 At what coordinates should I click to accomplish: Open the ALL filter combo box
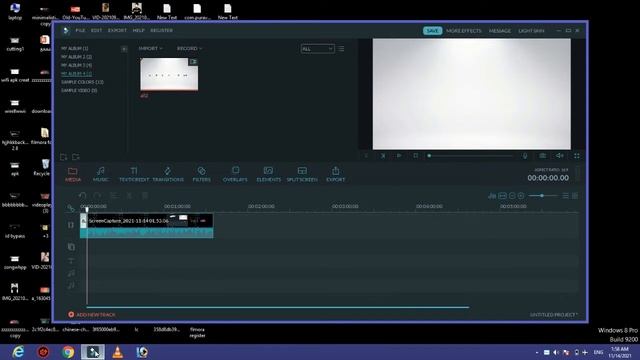click(318, 49)
